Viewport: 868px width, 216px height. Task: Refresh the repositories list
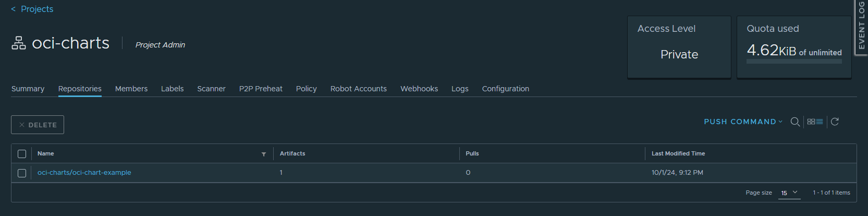tap(835, 122)
